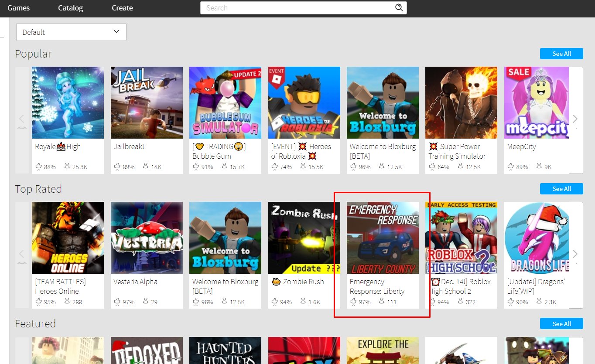Click the thumbs-up icon on Super Power Training Simulator
This screenshot has width=595, height=364.
pyautogui.click(x=432, y=167)
